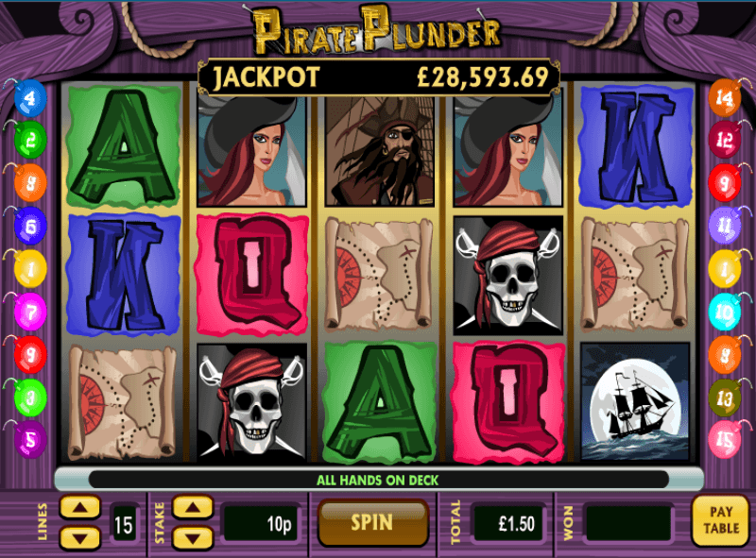
Task: Click the ship in moonlight symbol
Action: tap(635, 401)
